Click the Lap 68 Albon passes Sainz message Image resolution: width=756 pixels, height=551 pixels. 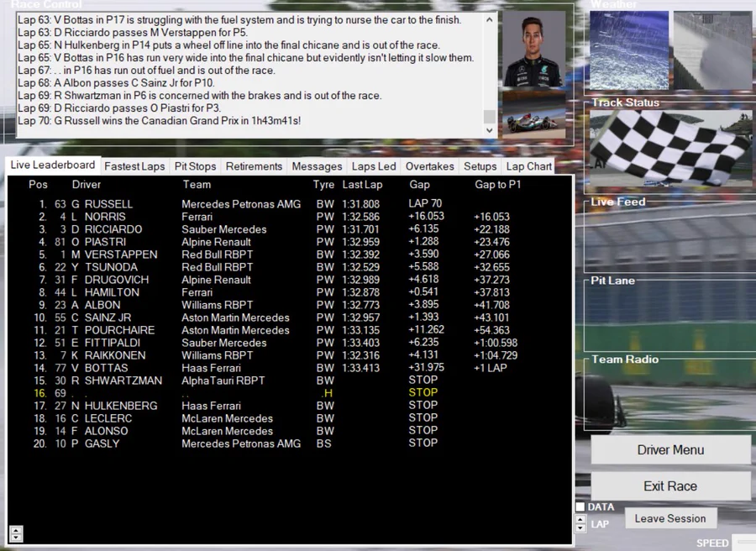point(116,83)
